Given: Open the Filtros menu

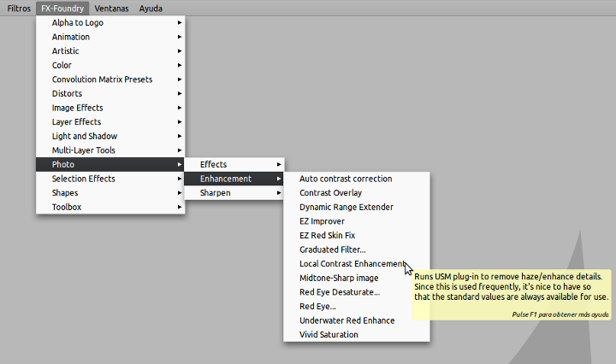Looking at the screenshot, I should tap(19, 9).
